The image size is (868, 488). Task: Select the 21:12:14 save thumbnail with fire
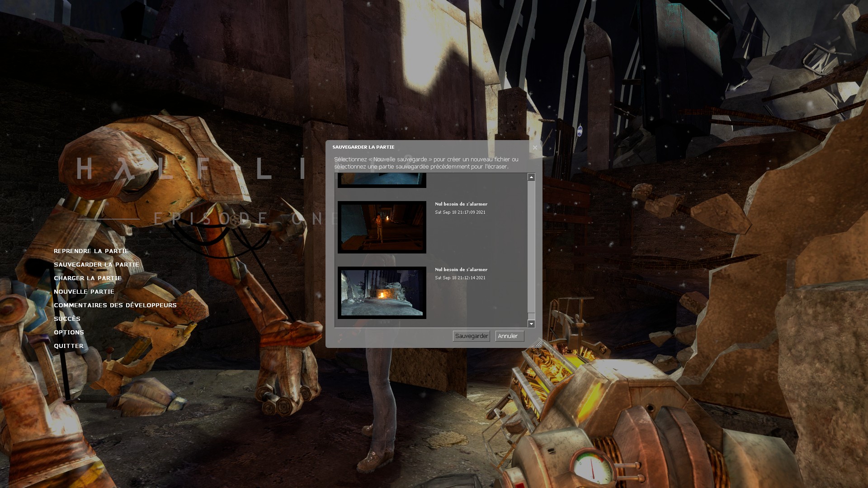point(382,293)
